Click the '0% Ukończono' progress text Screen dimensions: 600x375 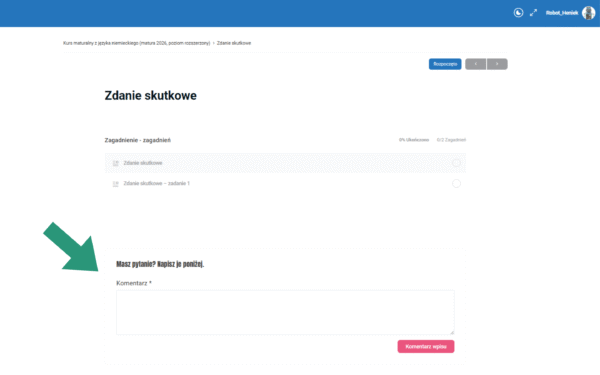[x=414, y=140]
